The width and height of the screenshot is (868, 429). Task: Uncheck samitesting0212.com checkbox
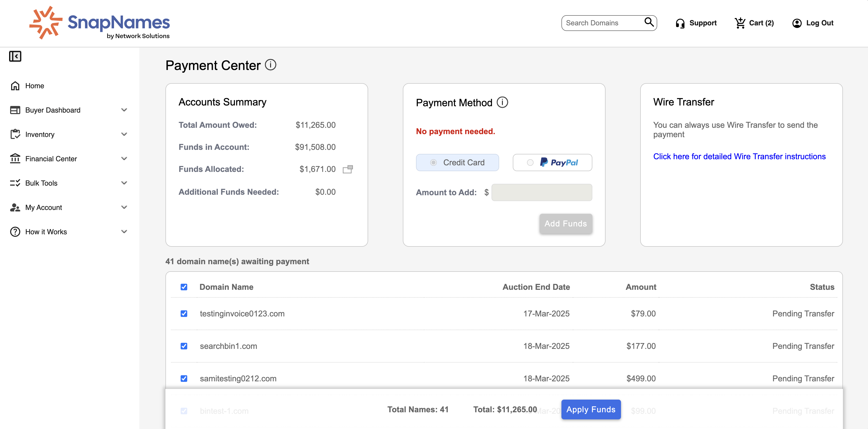pos(184,378)
